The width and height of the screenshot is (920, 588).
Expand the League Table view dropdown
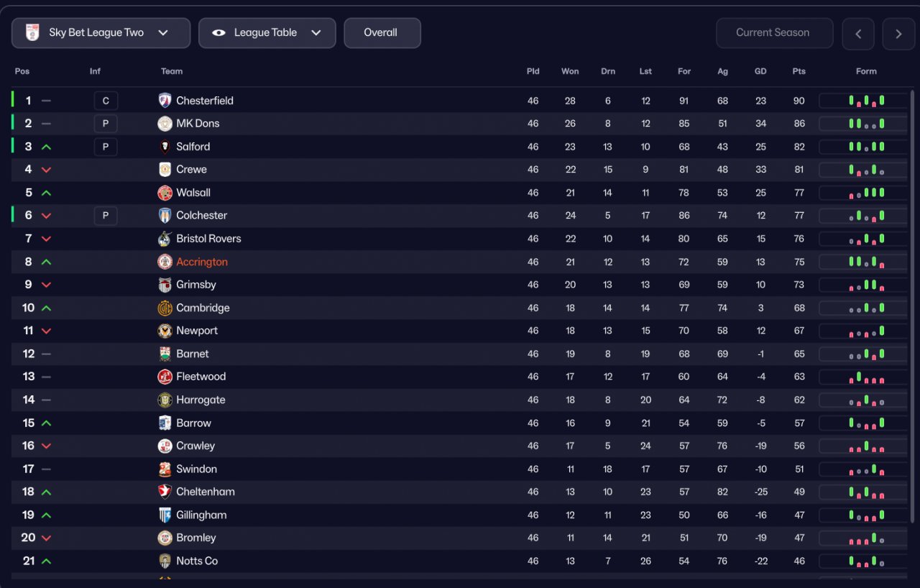pos(267,33)
